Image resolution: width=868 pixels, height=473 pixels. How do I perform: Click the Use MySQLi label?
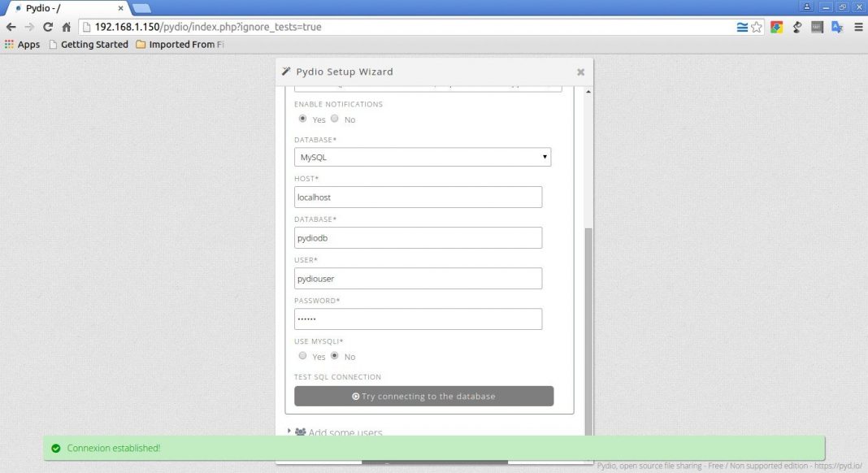pos(319,341)
